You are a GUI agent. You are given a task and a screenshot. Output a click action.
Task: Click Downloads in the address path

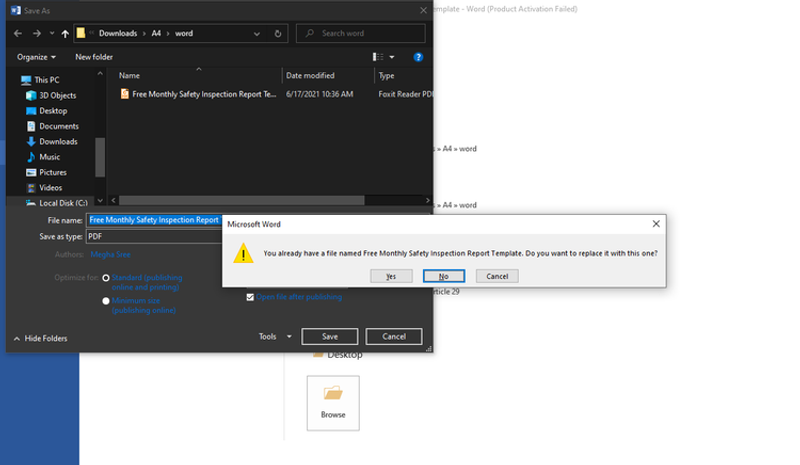click(118, 33)
